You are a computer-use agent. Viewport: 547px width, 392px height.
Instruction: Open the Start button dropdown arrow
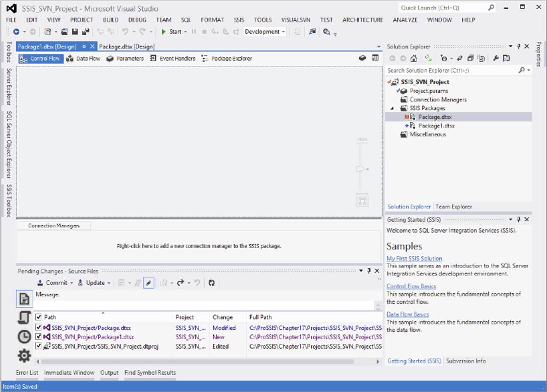point(185,32)
